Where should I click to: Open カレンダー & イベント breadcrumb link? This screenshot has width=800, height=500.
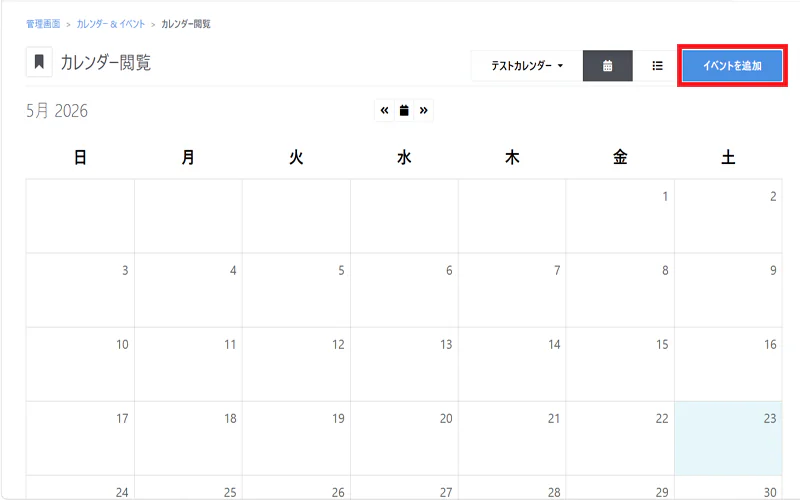click(111, 24)
